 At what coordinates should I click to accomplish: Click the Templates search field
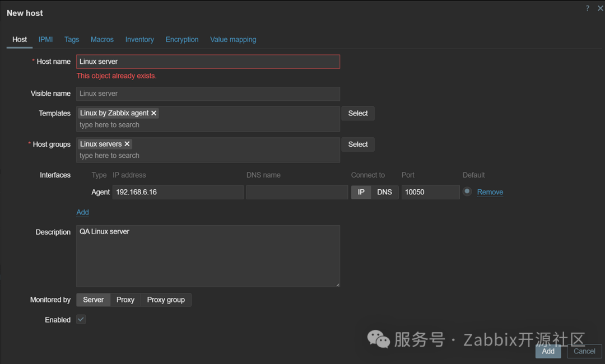[207, 125]
